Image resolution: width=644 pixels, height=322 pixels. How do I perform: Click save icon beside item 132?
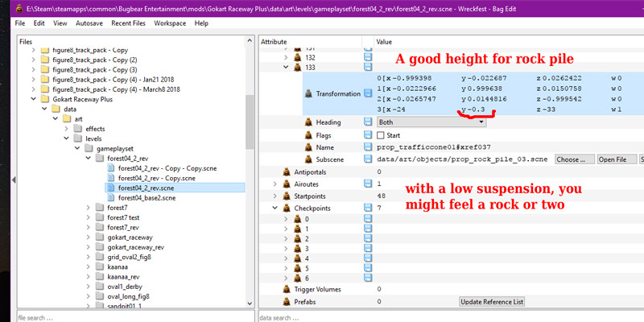(368, 57)
